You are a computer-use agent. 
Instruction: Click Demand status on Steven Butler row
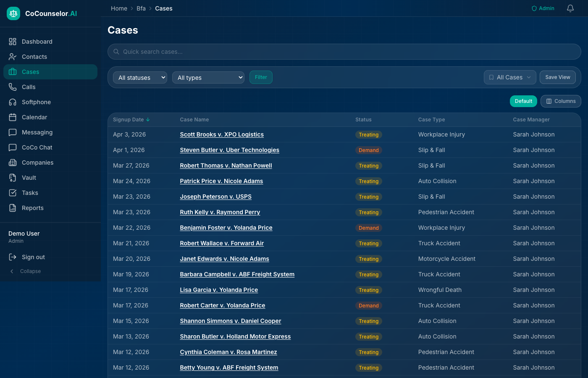point(368,150)
